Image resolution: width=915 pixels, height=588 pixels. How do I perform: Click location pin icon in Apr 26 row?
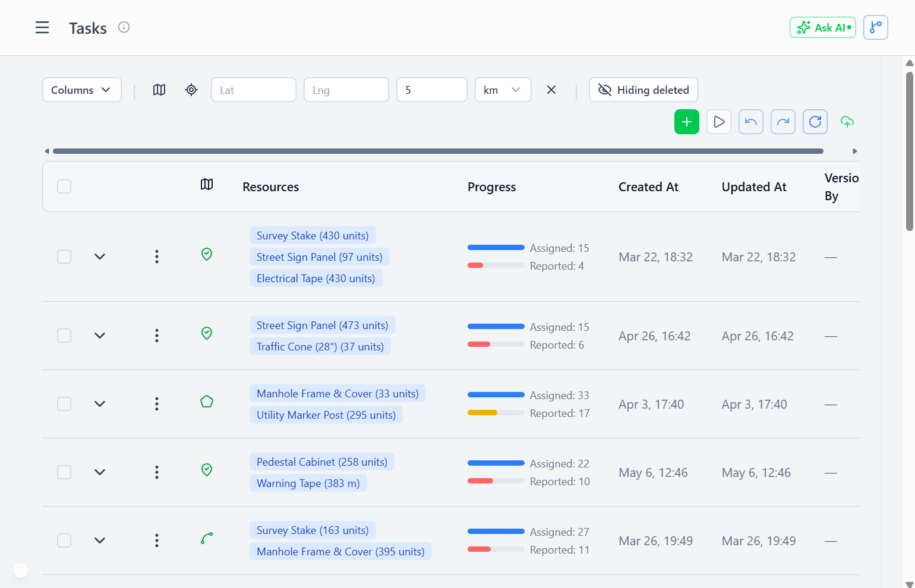(207, 333)
